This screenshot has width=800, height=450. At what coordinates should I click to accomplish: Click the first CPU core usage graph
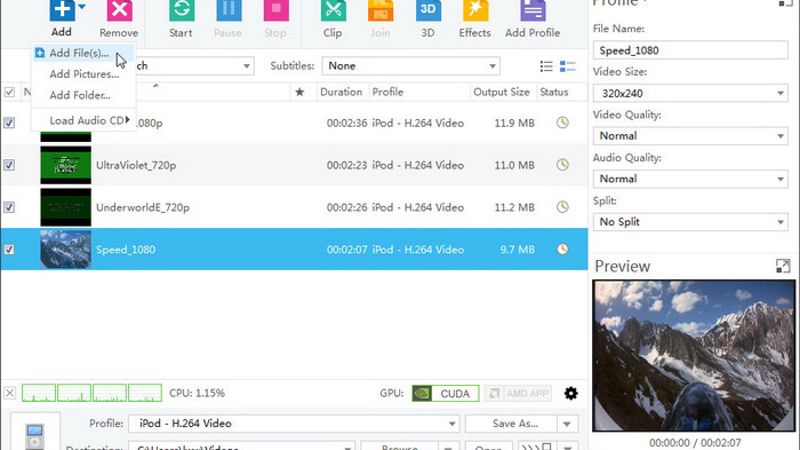[x=39, y=393]
